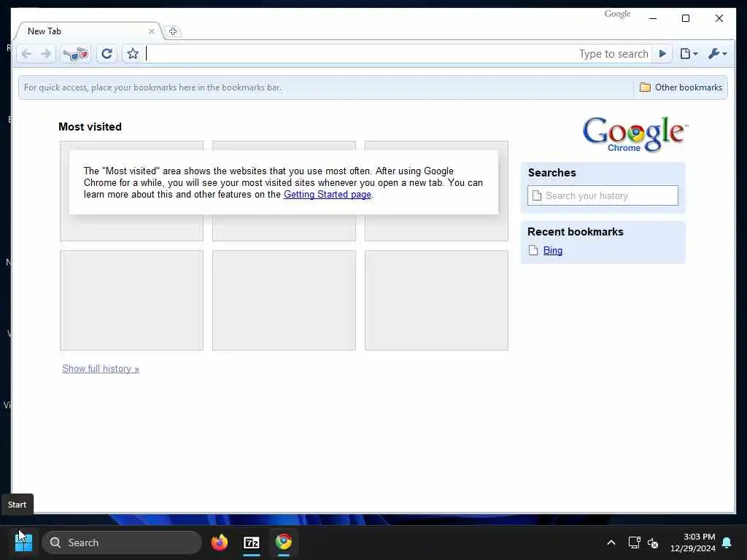This screenshot has height=560, width=747.
Task: Click the muted volume tray icon
Action: (653, 542)
